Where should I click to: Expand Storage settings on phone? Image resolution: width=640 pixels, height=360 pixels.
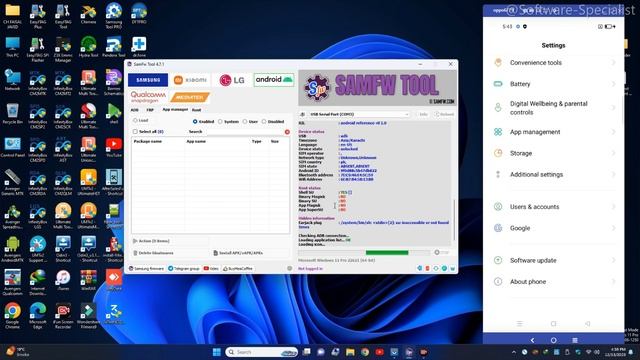553,153
